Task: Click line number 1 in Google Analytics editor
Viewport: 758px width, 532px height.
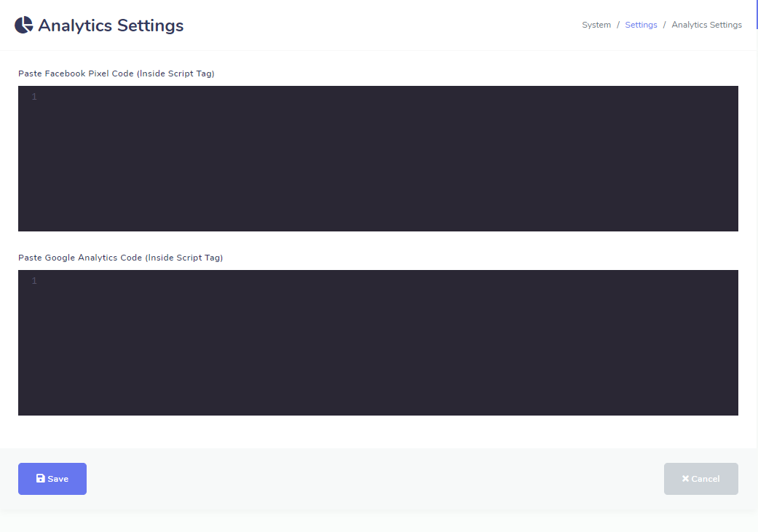Action: 33,281
